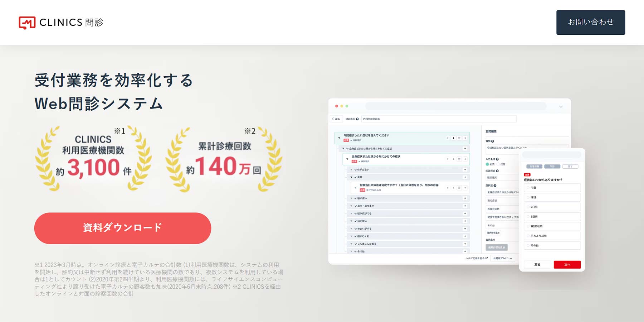Viewport: 644px width, 322px height.
Task: Choose the その他 radio option in phone preview
Action: (552, 246)
